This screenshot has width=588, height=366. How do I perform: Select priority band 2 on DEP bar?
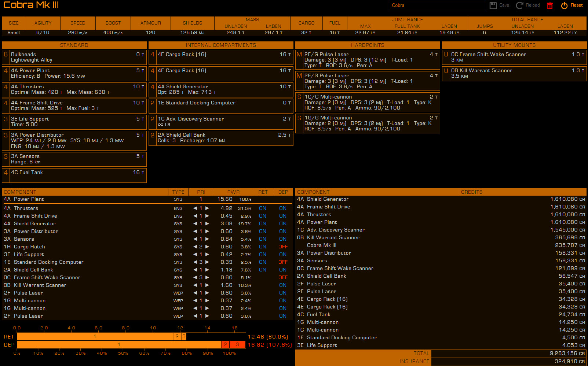pyautogui.click(x=225, y=344)
